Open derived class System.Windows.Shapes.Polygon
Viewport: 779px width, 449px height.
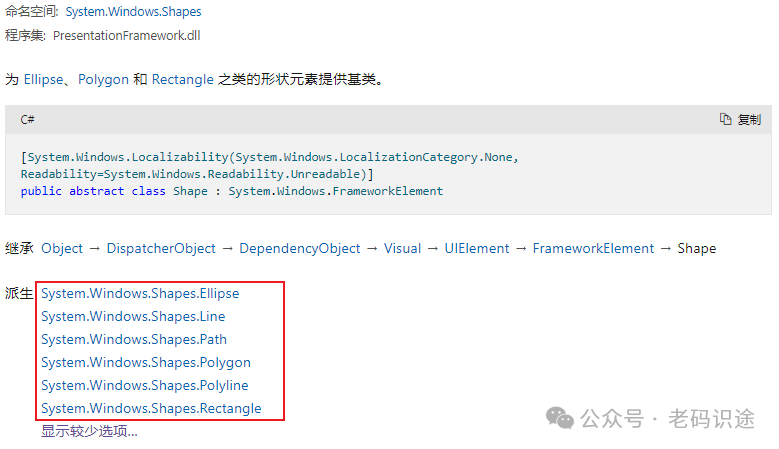pyautogui.click(x=146, y=363)
